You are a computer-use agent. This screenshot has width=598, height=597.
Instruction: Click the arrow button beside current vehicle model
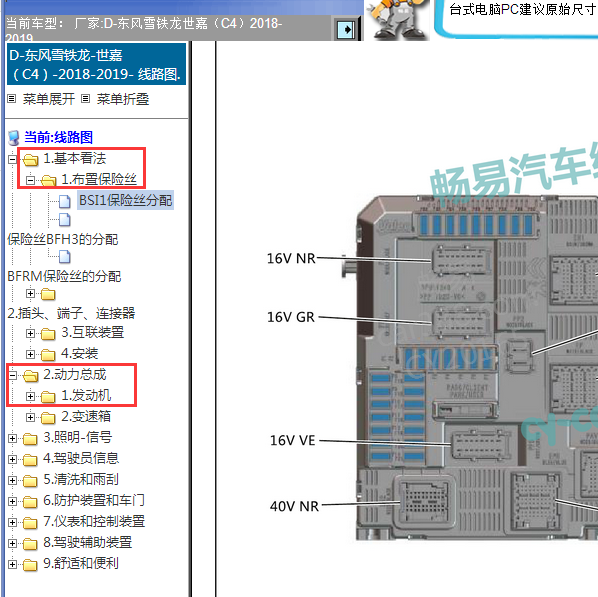[346, 30]
